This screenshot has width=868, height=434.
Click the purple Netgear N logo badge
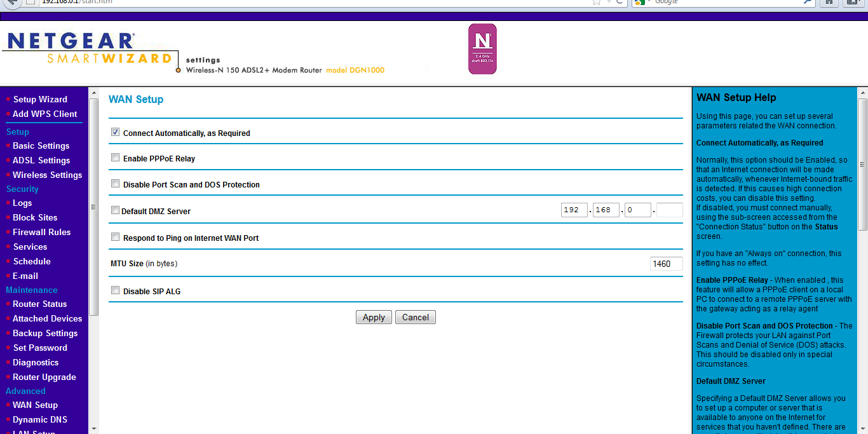(x=482, y=48)
